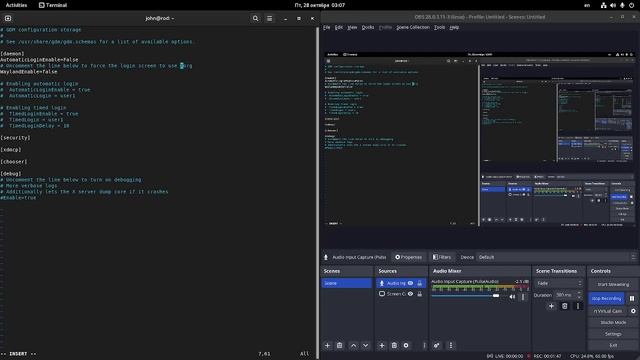
Task: Open Audio Mixer menu dots at bottom
Action: click(x=451, y=345)
